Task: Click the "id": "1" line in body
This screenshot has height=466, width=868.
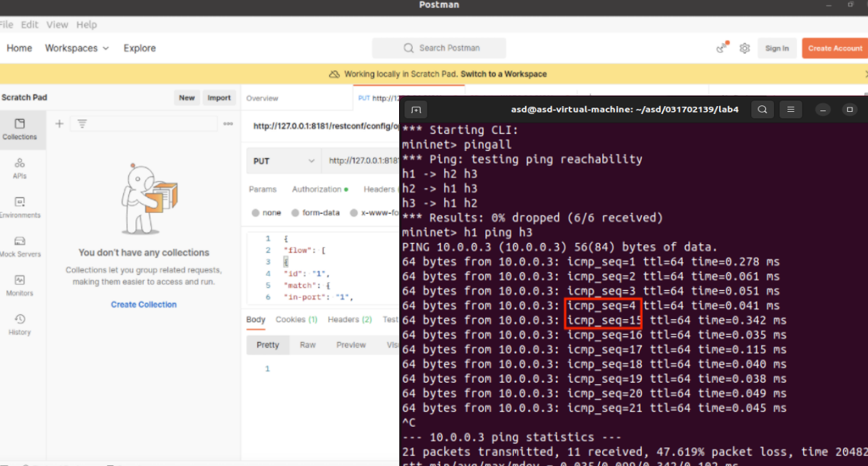Action: (x=306, y=274)
